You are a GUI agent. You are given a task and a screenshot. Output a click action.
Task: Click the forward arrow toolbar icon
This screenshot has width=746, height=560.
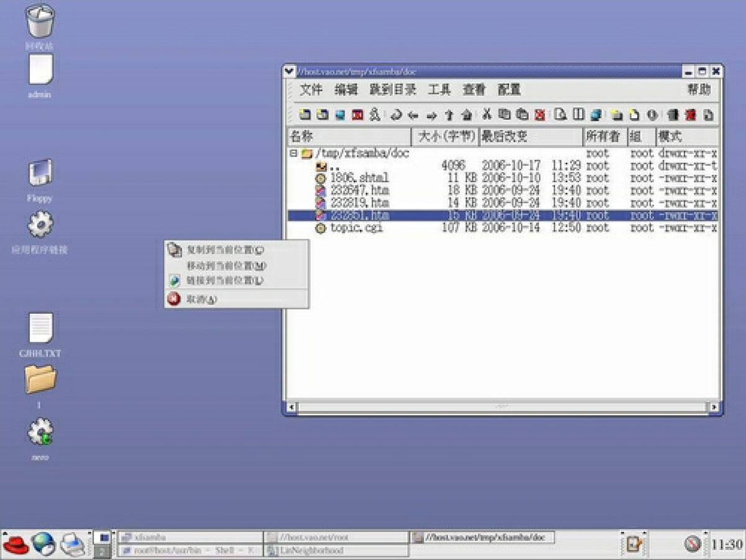[431, 115]
